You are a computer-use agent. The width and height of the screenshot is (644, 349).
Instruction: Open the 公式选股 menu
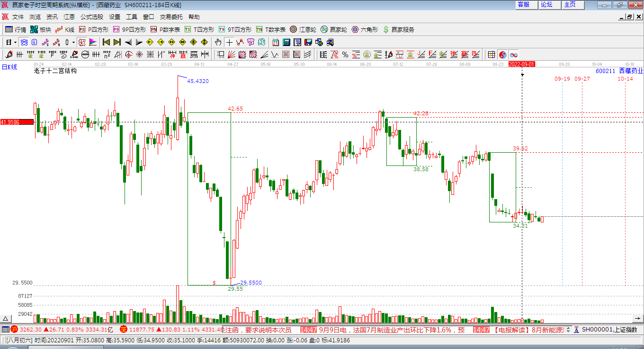pyautogui.click(x=92, y=17)
